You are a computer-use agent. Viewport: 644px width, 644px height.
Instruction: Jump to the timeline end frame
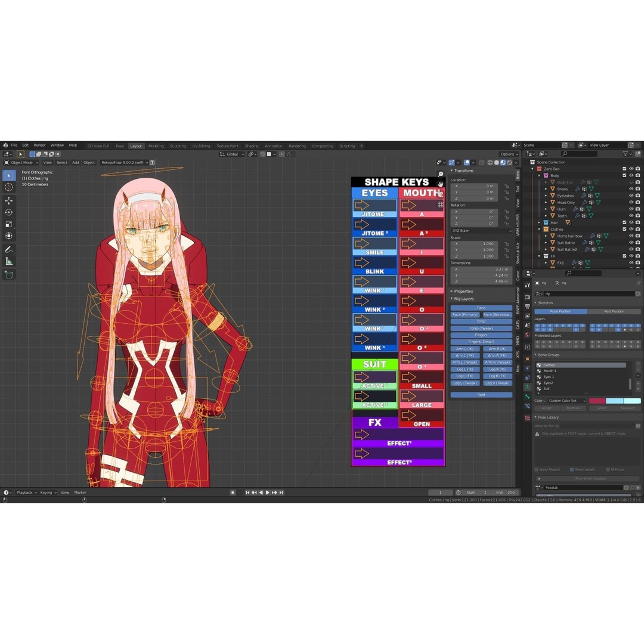[281, 493]
